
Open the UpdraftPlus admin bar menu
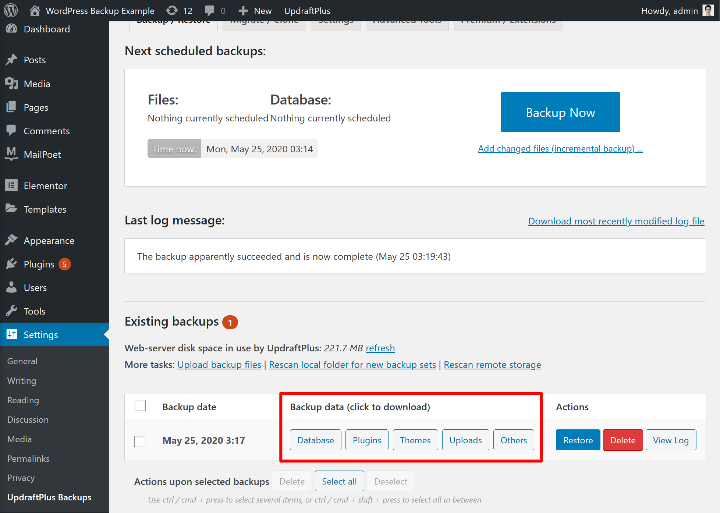(307, 10)
